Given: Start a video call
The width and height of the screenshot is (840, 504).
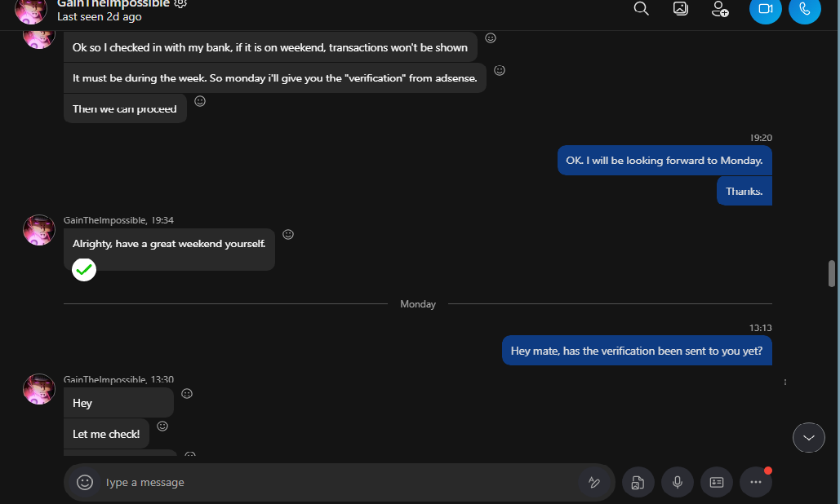Looking at the screenshot, I should 765,9.
